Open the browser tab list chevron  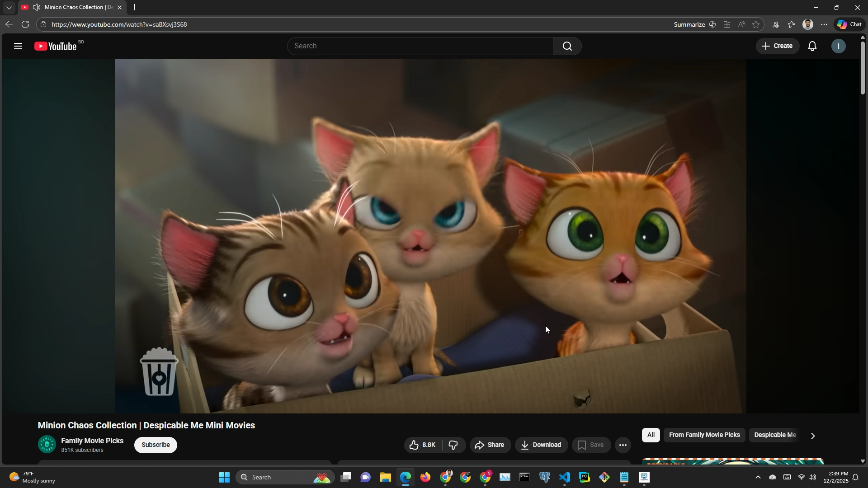pyautogui.click(x=9, y=7)
